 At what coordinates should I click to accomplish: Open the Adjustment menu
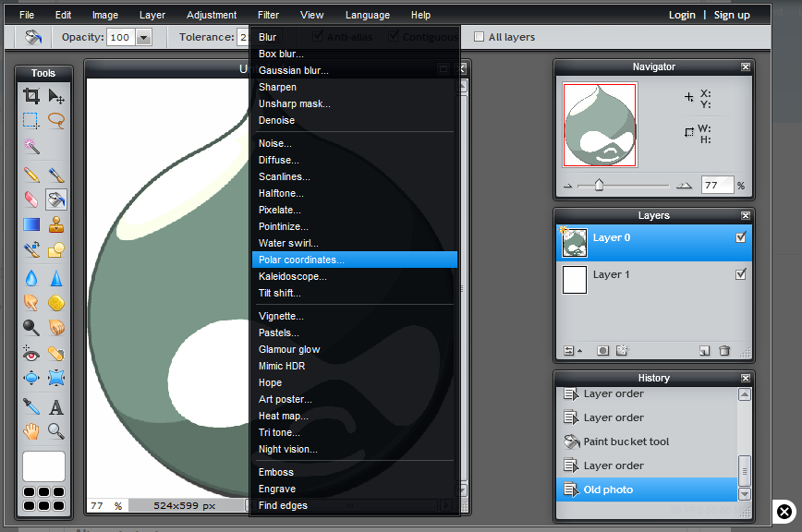click(x=212, y=16)
